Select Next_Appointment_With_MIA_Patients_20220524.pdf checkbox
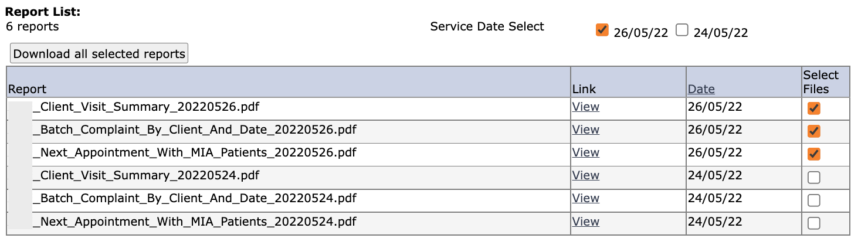 [814, 223]
